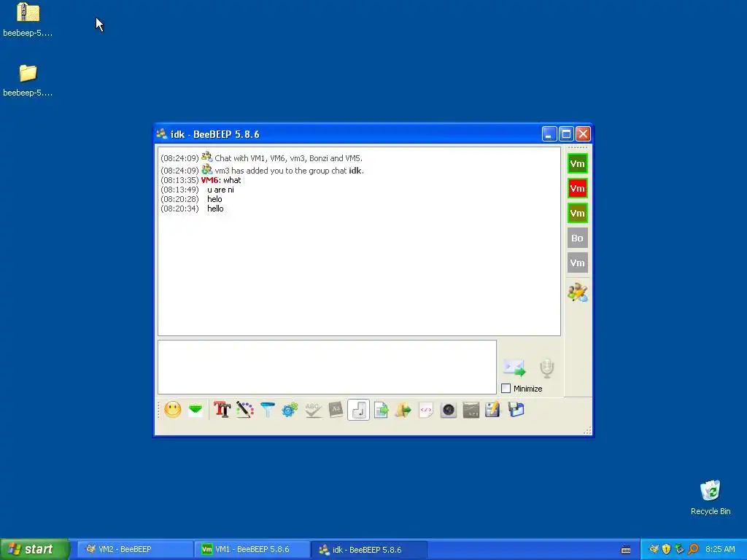747x560 pixels.
Task: Open the pen font color picker
Action: [245, 410]
